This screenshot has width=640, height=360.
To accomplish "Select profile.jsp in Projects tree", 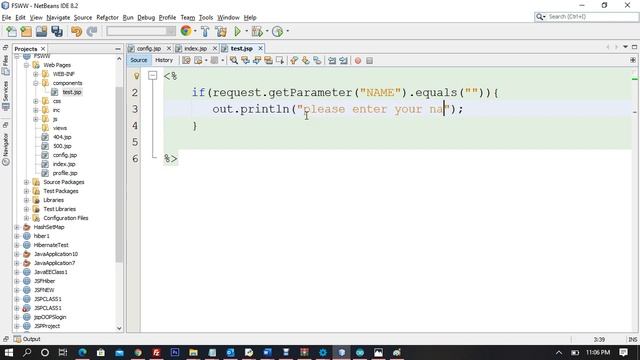I will pos(65,173).
